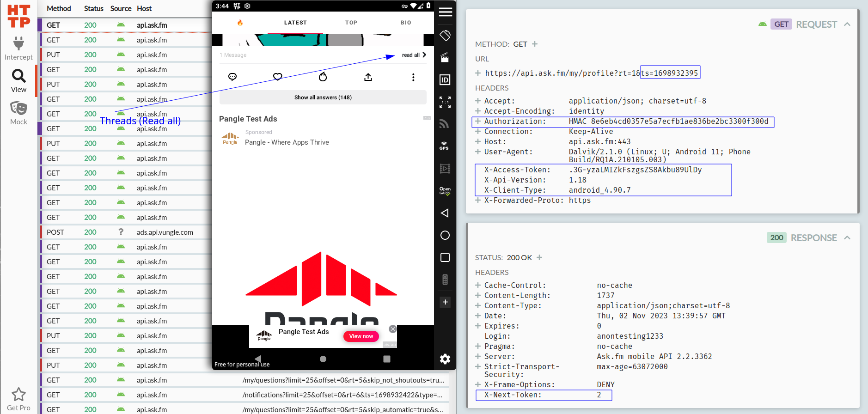Click emulator rotate screen icon
The width and height of the screenshot is (868, 414).
[x=445, y=36]
